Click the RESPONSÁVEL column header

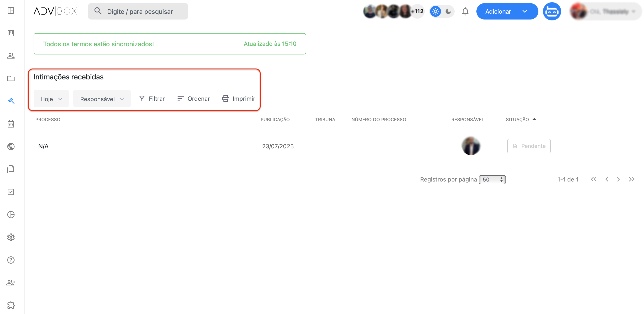click(x=468, y=120)
